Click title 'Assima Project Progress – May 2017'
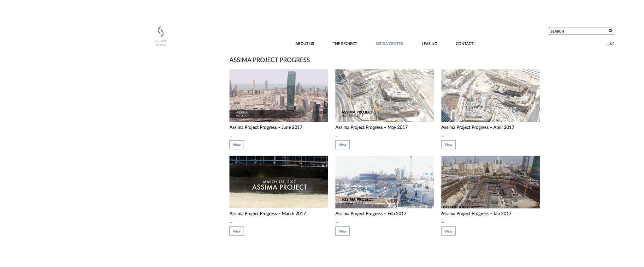 pos(371,127)
